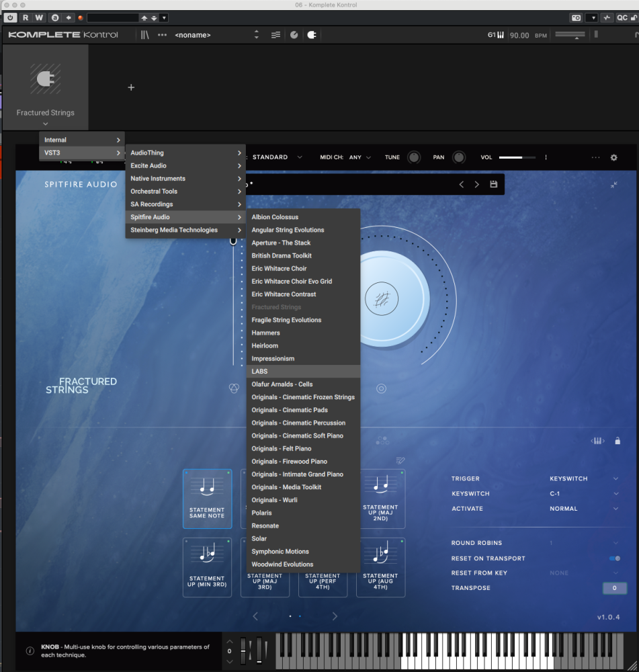Open the three-dot options menu in header
This screenshot has height=672, width=639.
pyautogui.click(x=162, y=35)
